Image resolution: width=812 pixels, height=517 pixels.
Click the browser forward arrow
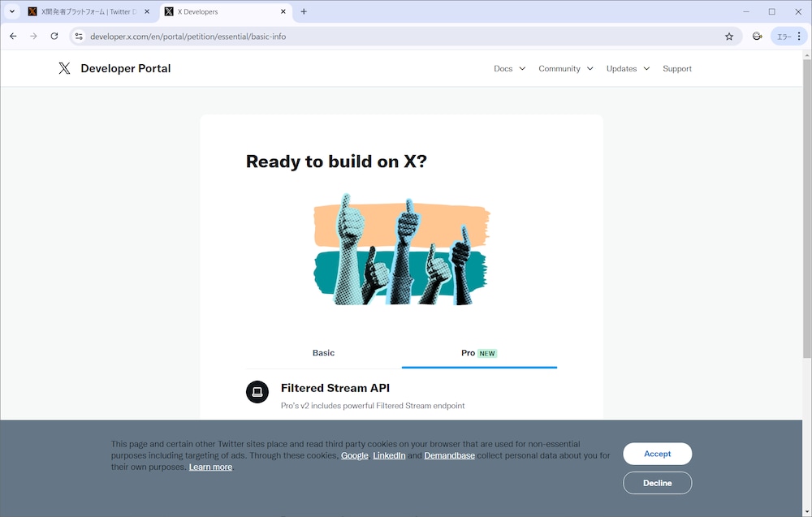(x=33, y=37)
